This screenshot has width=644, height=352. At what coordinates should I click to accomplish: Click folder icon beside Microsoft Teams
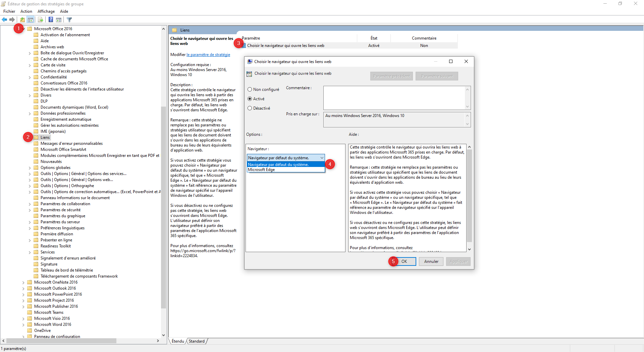(30, 312)
